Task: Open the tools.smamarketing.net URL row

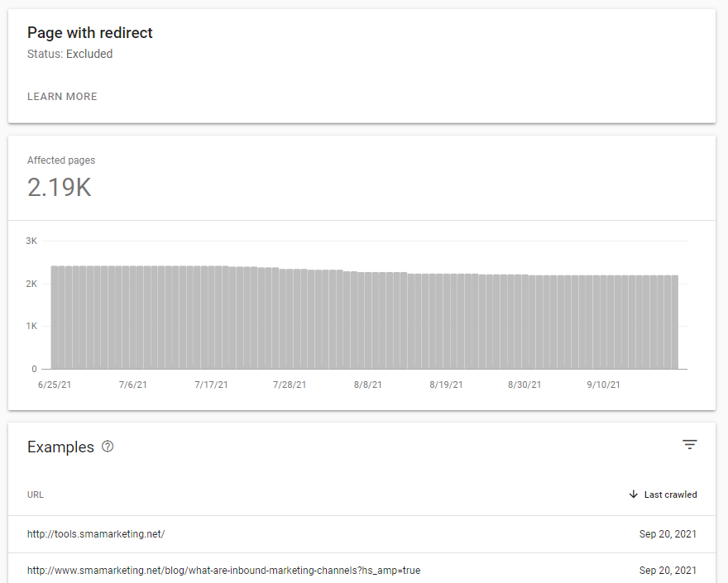Action: [362, 534]
